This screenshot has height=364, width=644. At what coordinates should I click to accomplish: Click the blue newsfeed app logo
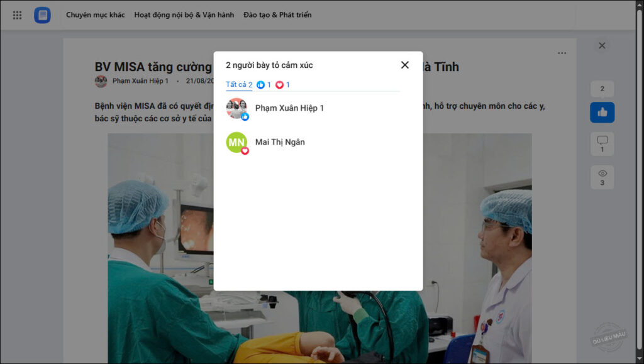pos(42,15)
